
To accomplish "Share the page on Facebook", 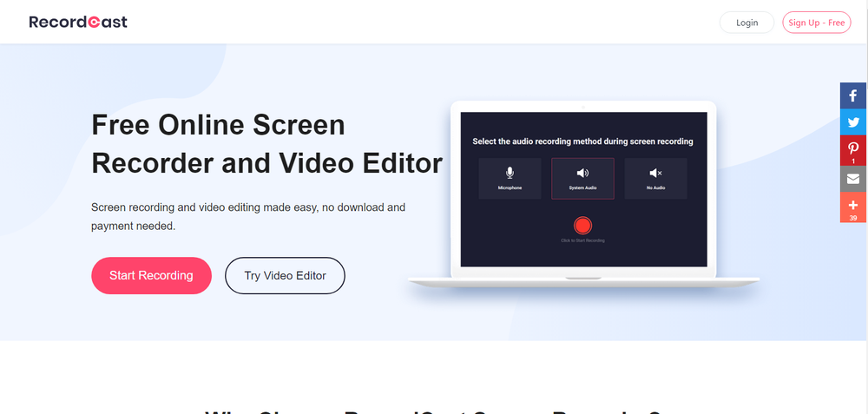I will (853, 95).
